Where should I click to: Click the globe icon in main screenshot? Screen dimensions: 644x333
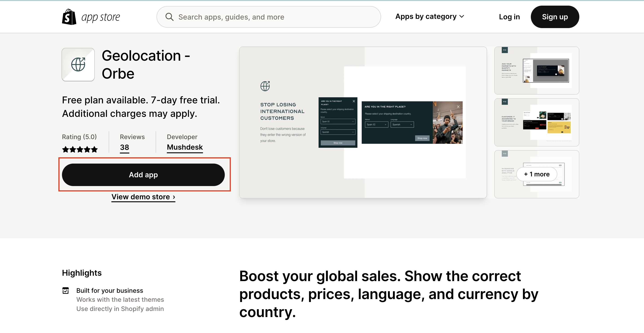(x=265, y=86)
